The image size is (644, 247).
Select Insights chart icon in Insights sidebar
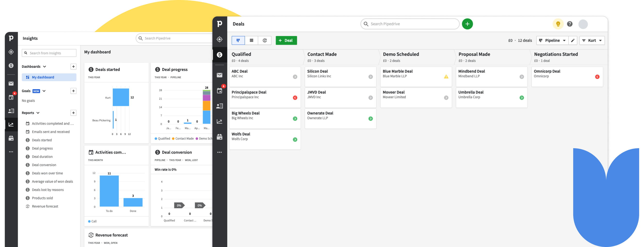[11, 124]
